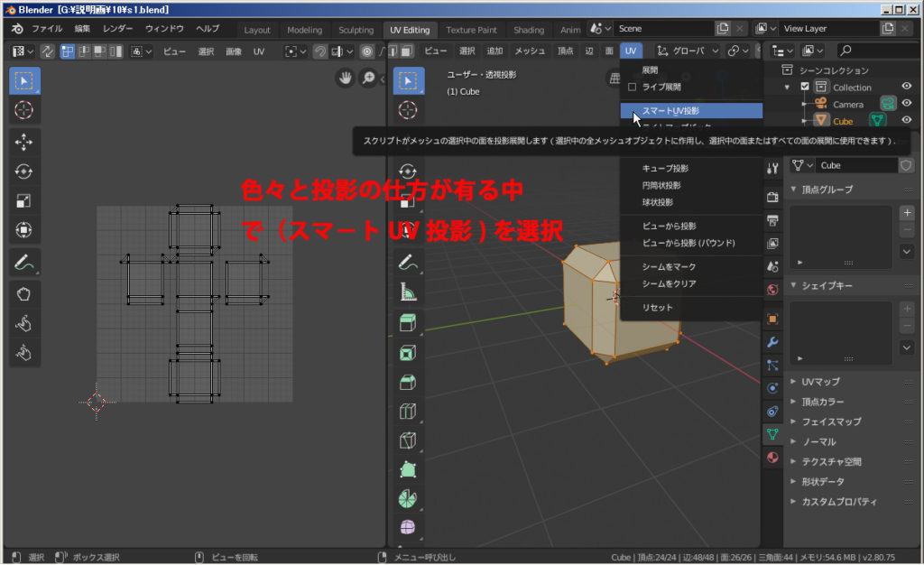
Task: Select the Relax UV tool
Action: (24, 323)
